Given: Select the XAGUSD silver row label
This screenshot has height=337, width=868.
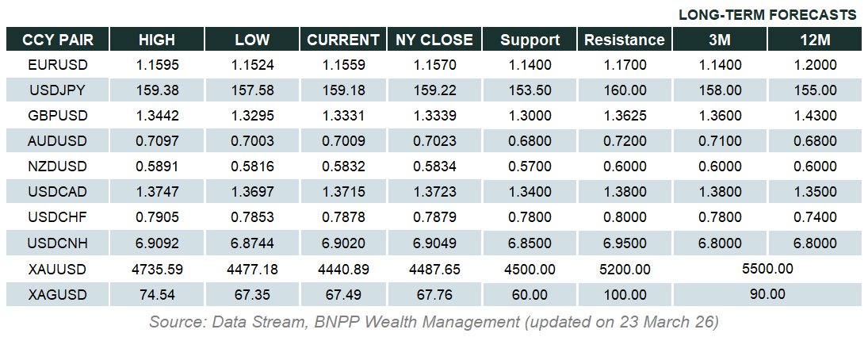Looking at the screenshot, I should (55, 295).
